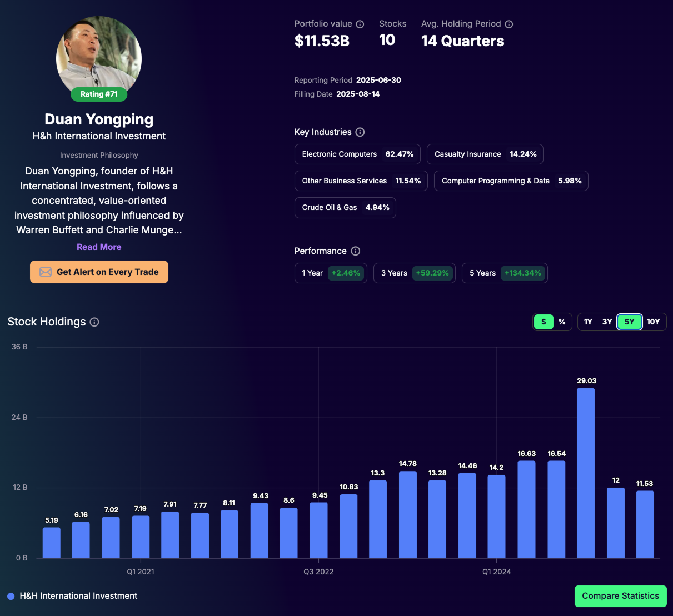Click Electronic Computers industry chip
673x616 pixels.
[357, 154]
